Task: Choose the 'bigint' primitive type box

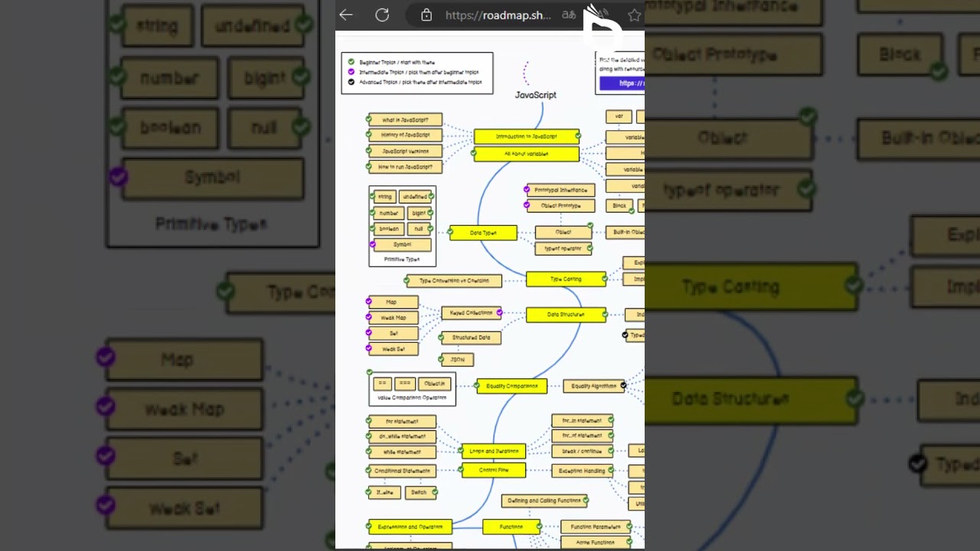Action: point(419,213)
